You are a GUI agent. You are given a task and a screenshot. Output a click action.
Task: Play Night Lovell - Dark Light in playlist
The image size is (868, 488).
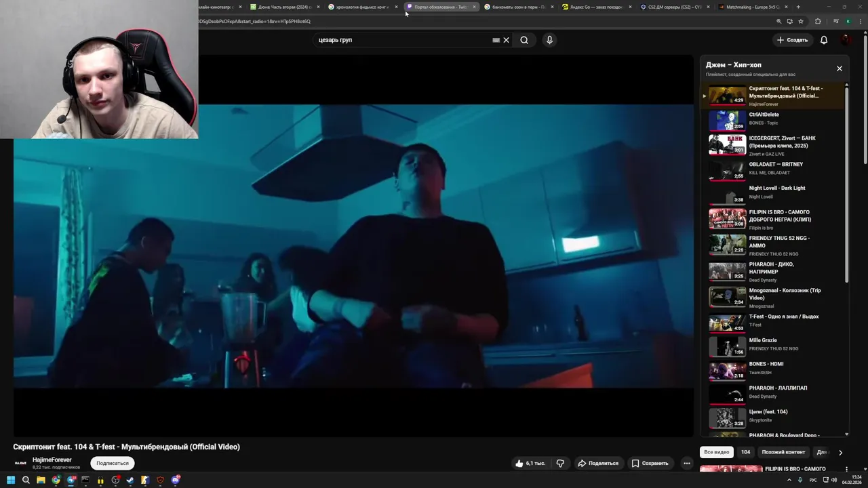[773, 193]
